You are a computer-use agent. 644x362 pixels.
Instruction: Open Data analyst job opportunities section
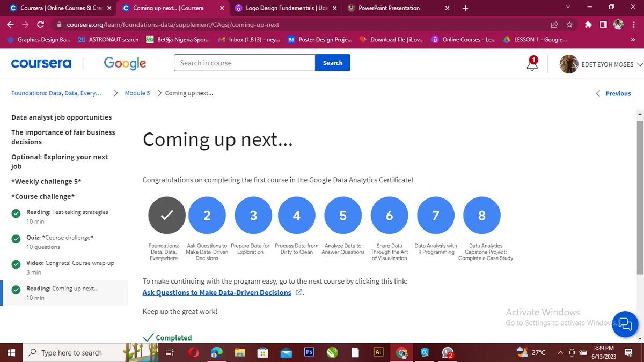(62, 117)
